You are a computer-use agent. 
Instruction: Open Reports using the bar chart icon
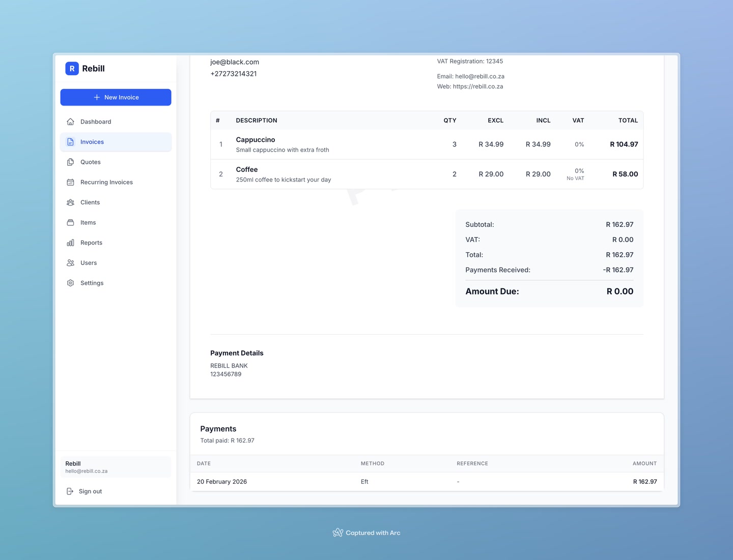[x=70, y=243]
